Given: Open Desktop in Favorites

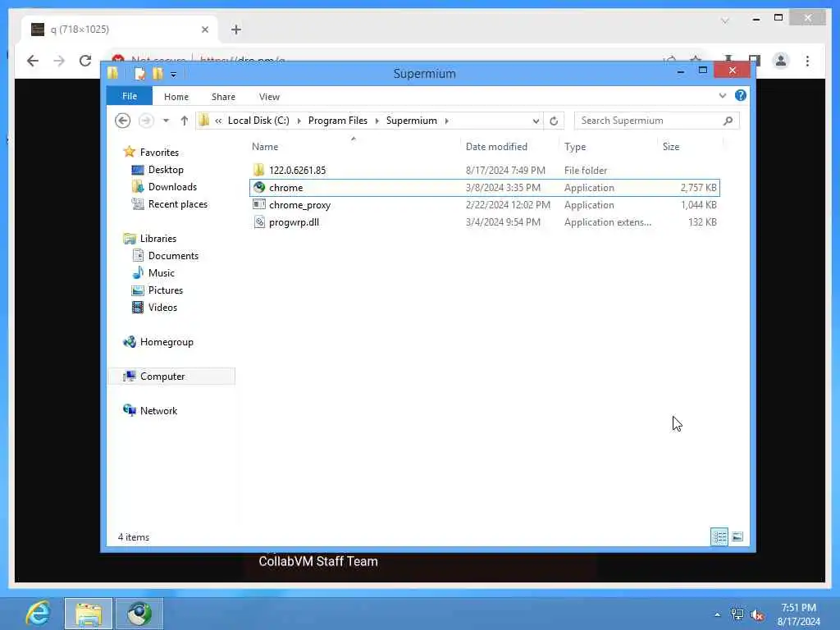Looking at the screenshot, I should click(x=166, y=170).
